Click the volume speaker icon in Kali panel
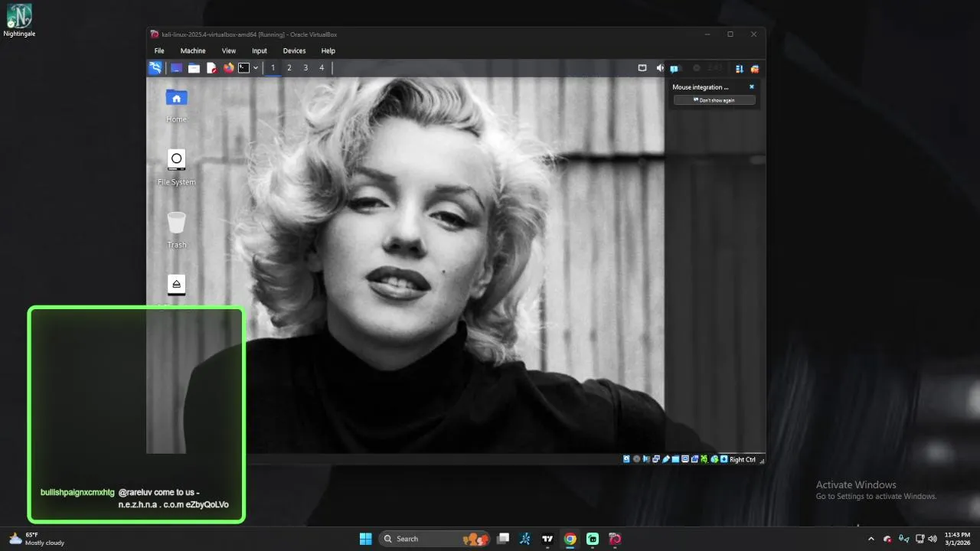Screen dimensions: 980x551 point(660,68)
